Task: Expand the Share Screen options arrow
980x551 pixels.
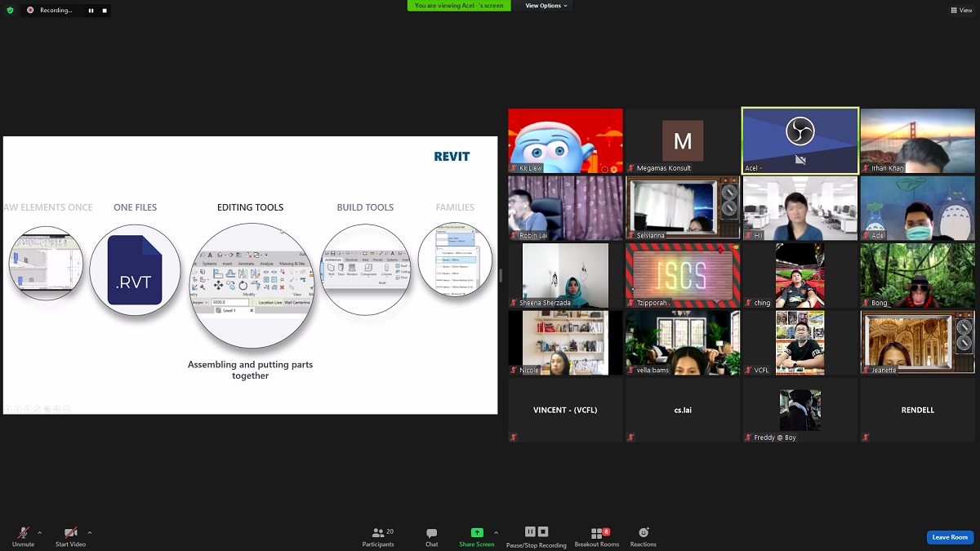Action: 496,533
